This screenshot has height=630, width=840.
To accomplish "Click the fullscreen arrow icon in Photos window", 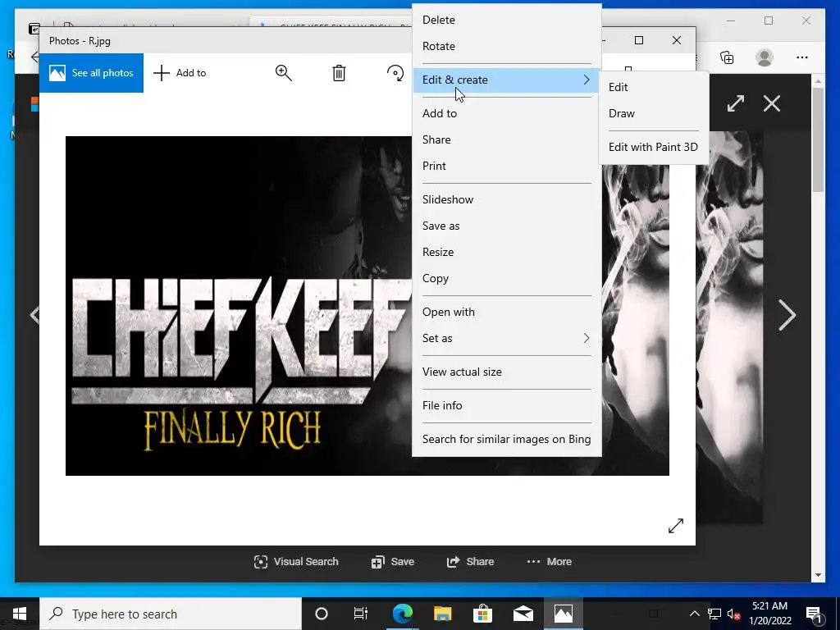I will pos(676,526).
